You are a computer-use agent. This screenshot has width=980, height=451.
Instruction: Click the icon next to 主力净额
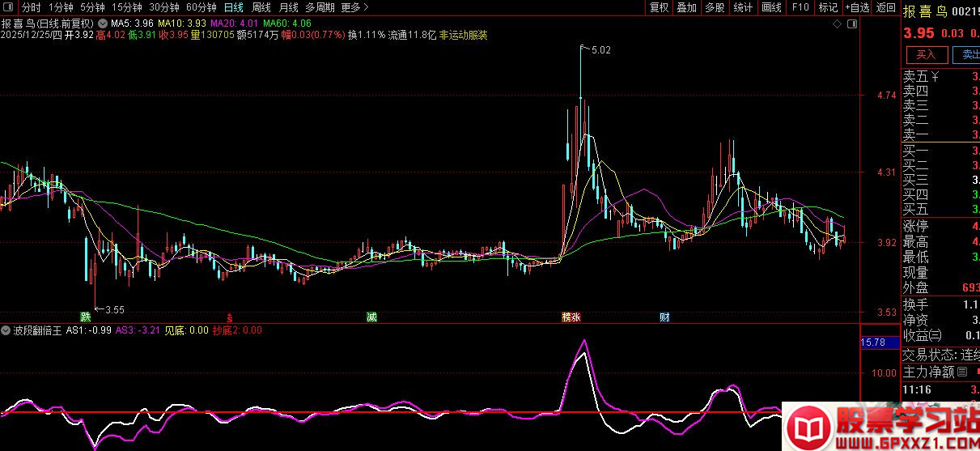coord(963,372)
